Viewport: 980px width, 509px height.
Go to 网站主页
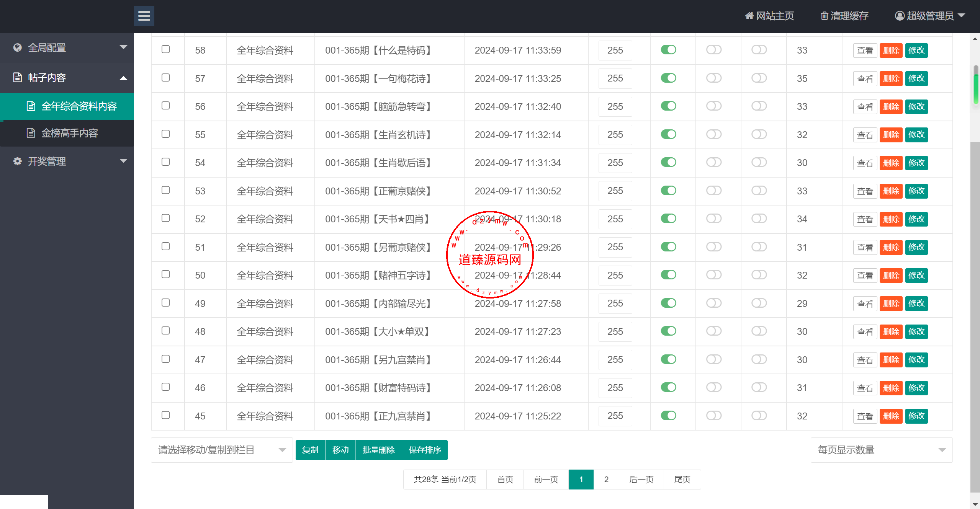pyautogui.click(x=769, y=16)
